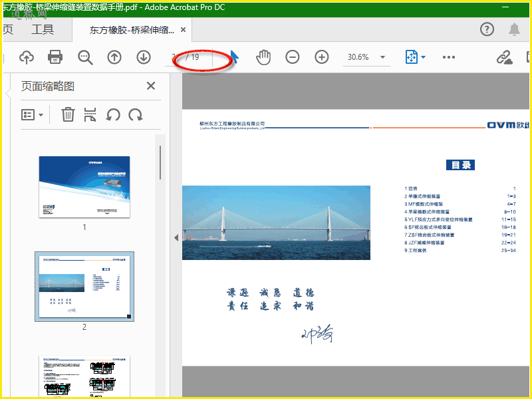The image size is (532, 399).
Task: Select page 1 thumbnail
Action: tap(84, 187)
